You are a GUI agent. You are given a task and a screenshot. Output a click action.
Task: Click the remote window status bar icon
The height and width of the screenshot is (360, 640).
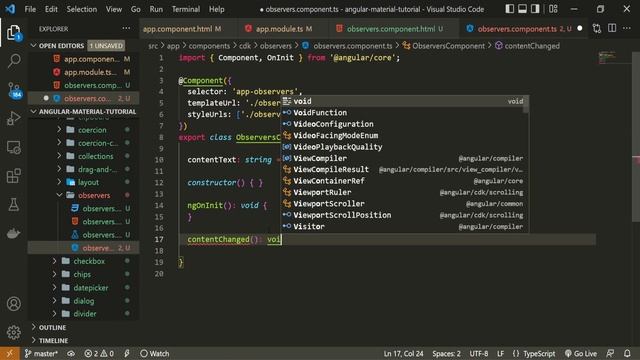(x=9, y=353)
